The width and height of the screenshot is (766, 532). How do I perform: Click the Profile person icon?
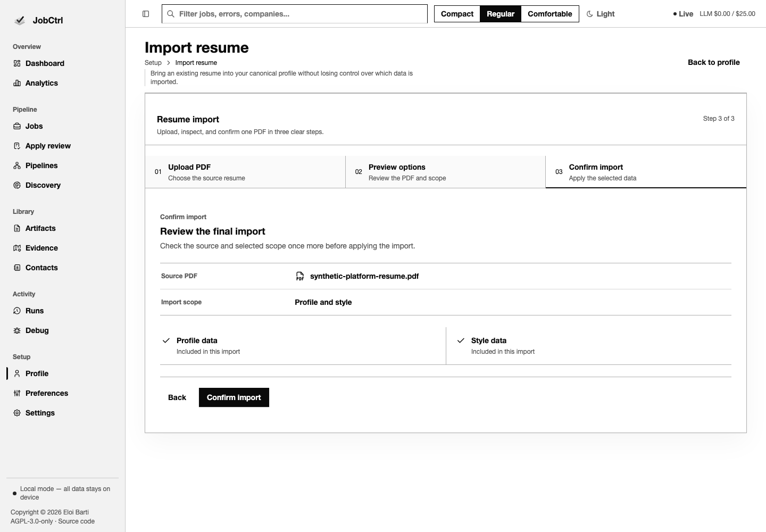pos(17,373)
